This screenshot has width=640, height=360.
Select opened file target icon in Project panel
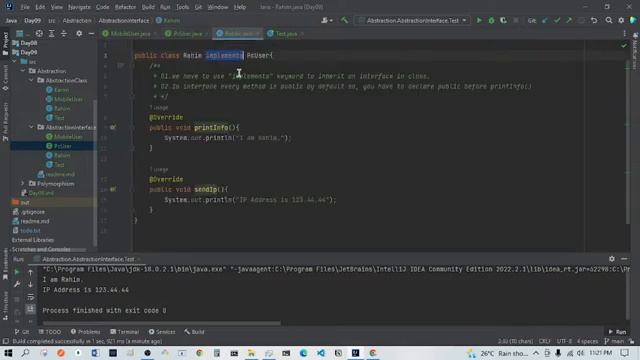point(39,33)
